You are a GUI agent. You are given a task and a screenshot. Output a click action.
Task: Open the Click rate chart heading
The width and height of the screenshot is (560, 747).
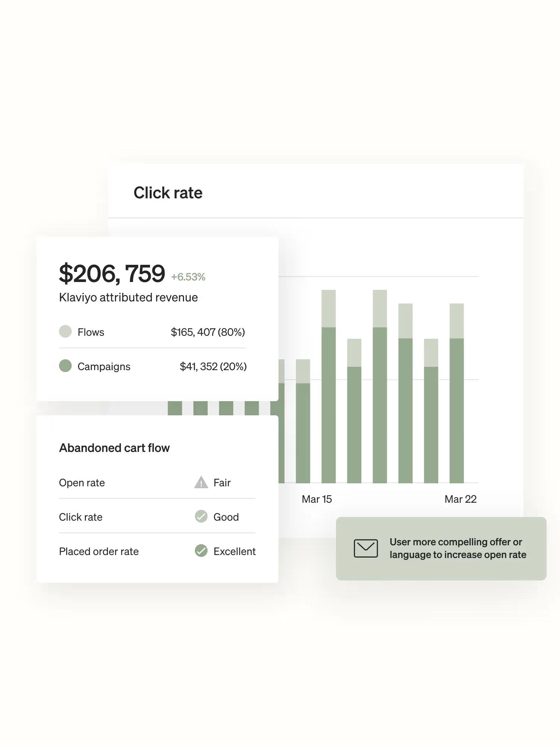click(x=168, y=193)
